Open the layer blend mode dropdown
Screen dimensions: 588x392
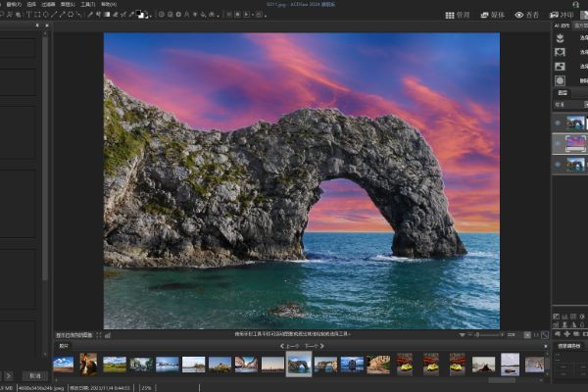565,103
